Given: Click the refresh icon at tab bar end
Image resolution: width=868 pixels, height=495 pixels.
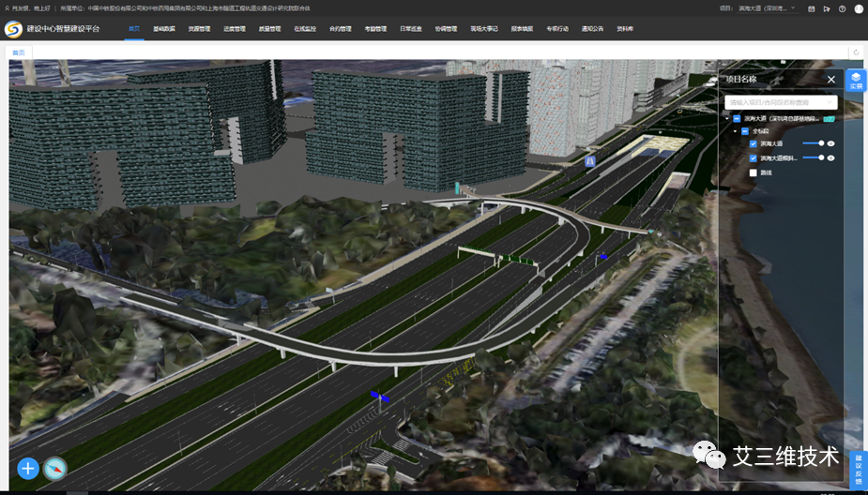Looking at the screenshot, I should tap(857, 52).
